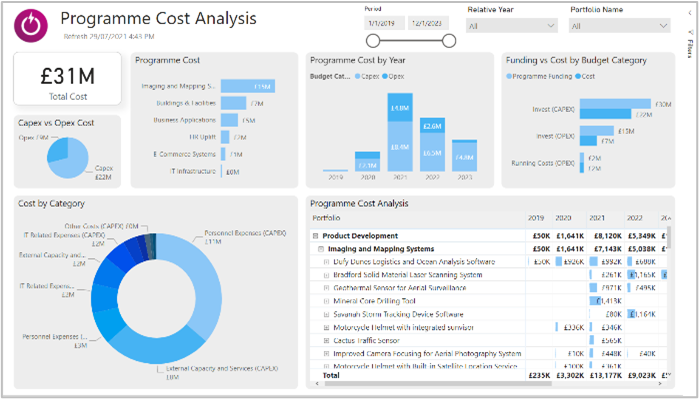Screen dimensions: 699x399
Task: Click the 2019 column header in the matrix
Action: [536, 218]
